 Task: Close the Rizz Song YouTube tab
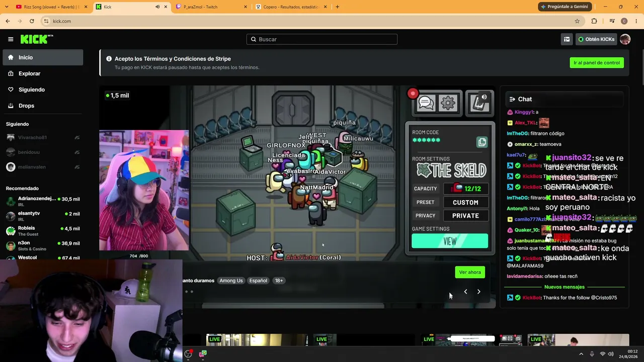click(86, 7)
